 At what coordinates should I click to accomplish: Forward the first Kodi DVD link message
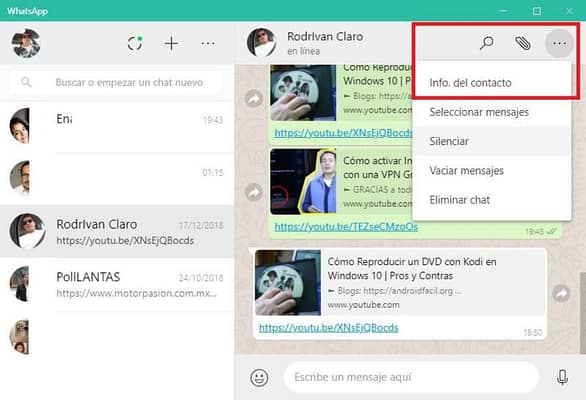coord(254,99)
